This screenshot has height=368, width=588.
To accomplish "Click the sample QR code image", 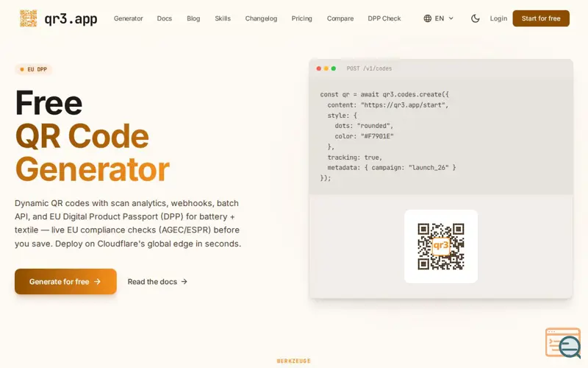I will 440,247.
